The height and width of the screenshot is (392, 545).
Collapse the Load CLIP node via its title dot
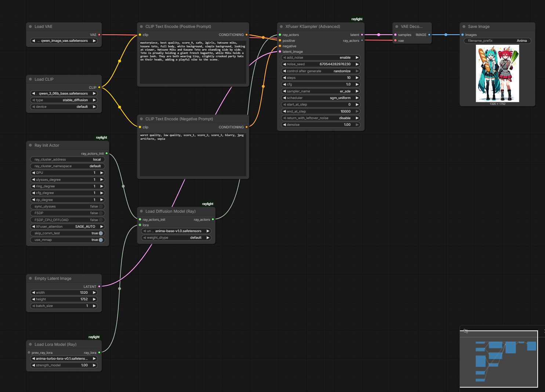pos(30,79)
